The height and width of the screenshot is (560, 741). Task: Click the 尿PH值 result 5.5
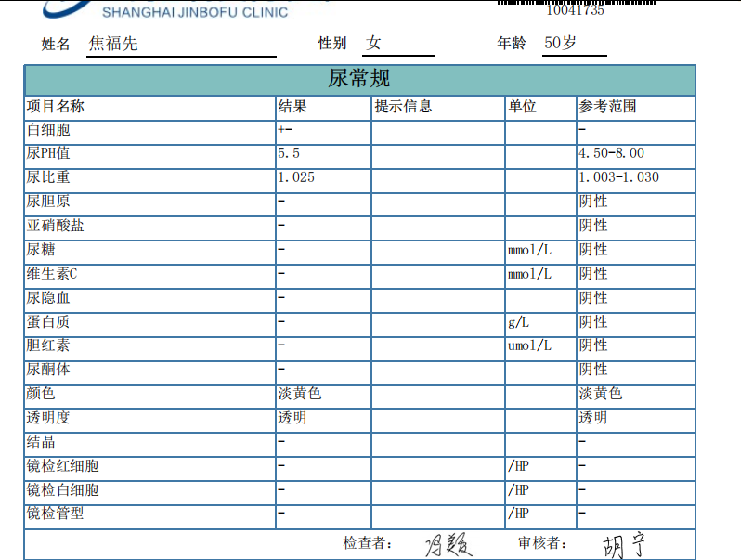tap(289, 153)
